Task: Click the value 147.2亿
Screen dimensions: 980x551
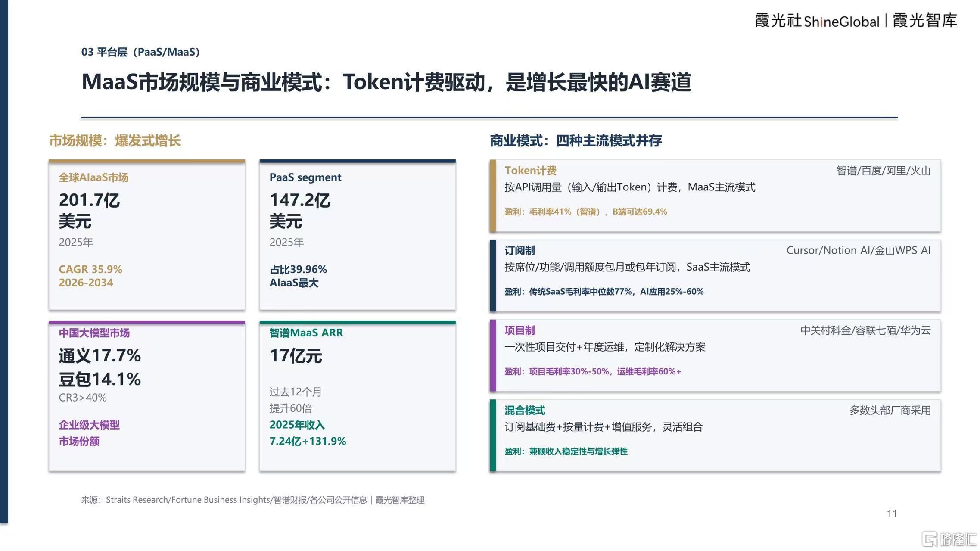Action: click(x=300, y=200)
